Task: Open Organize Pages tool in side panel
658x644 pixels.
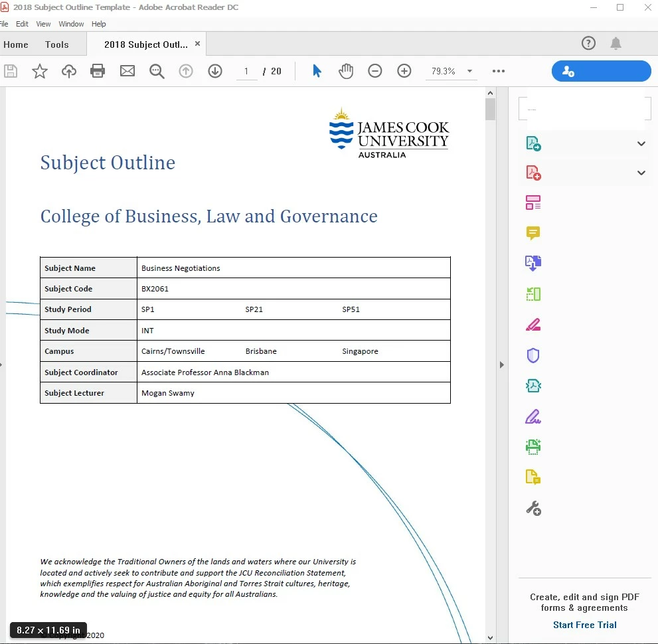Action: click(533, 294)
